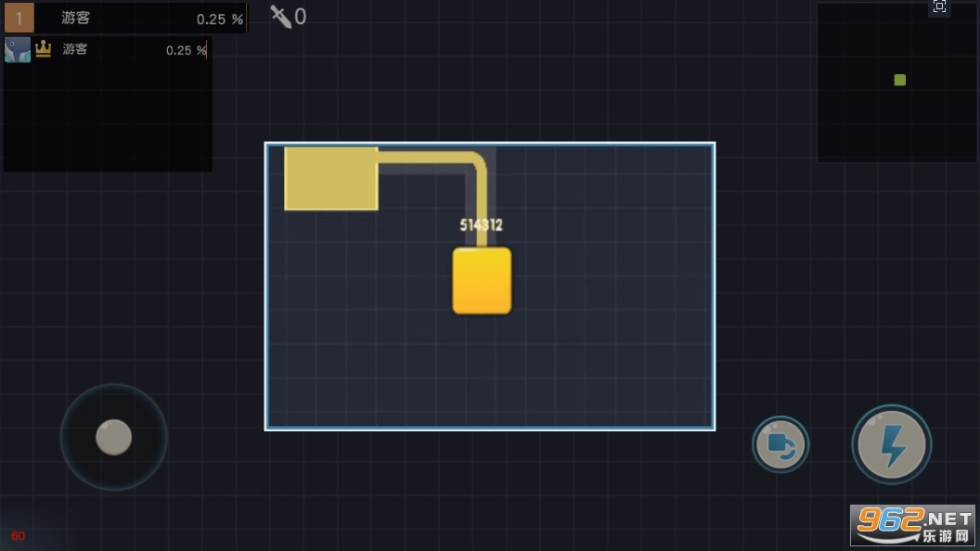Click the sword kill counter icon
The width and height of the screenshot is (980, 551).
tap(280, 16)
